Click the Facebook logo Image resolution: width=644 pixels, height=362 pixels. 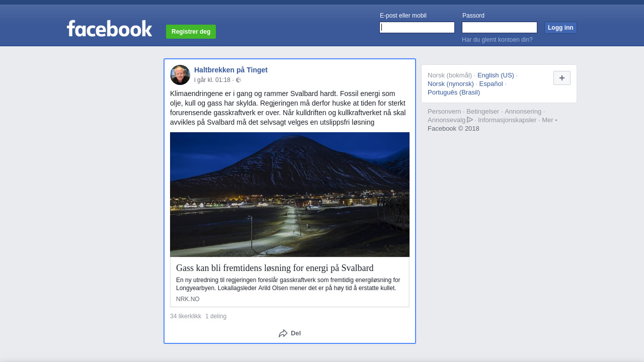(109, 29)
